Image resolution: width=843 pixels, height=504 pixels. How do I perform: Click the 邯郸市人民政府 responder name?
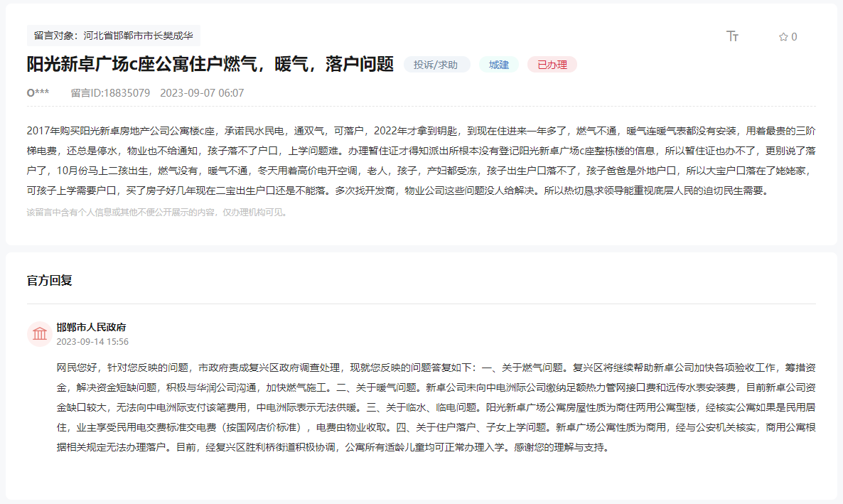[x=92, y=327]
